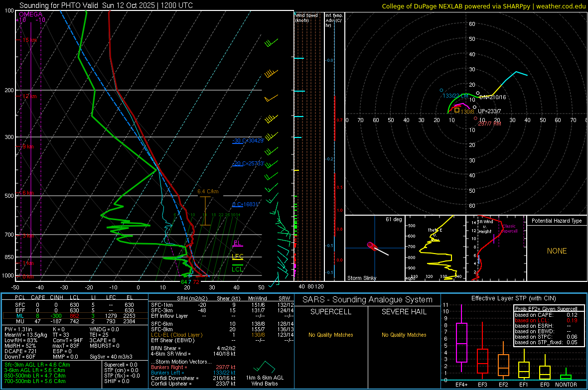The image size is (588, 390).
Task: Click the 61 deg slinky angle value
Action: [x=394, y=219]
